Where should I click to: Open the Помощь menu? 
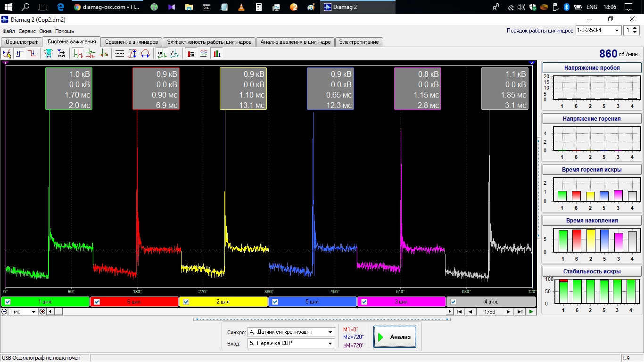[65, 31]
